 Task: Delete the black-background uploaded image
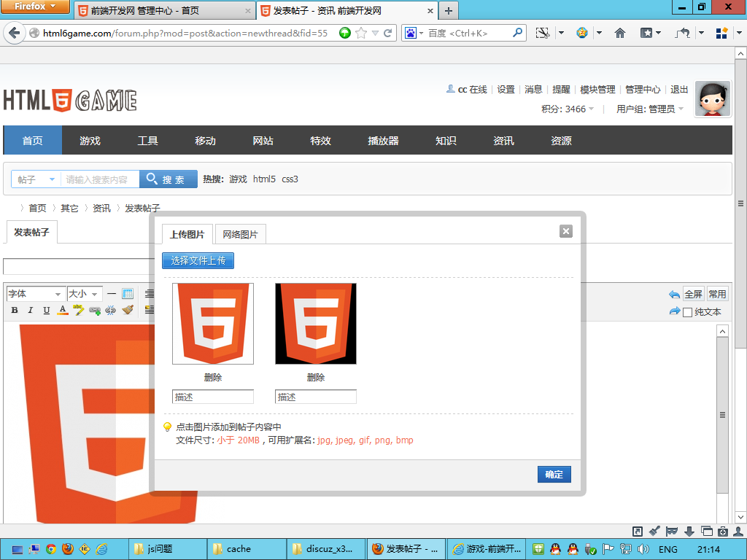pyautogui.click(x=316, y=377)
